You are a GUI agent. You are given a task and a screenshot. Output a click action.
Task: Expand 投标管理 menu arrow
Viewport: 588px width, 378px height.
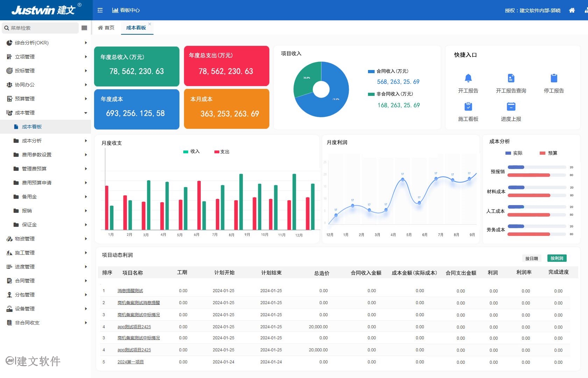click(x=86, y=71)
